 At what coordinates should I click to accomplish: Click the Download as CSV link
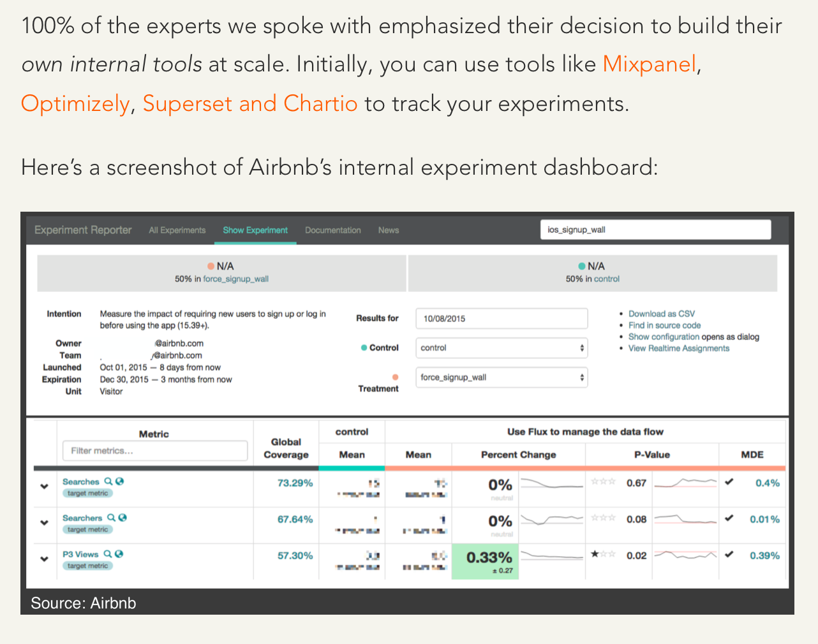coord(662,314)
